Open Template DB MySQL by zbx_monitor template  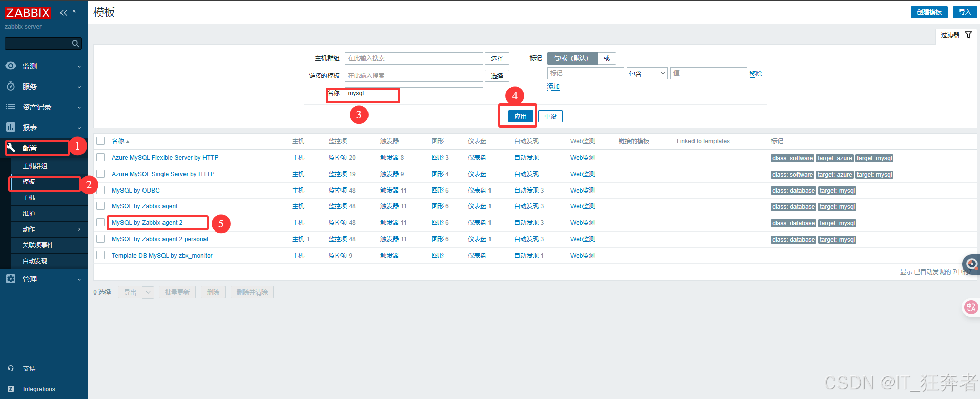tap(162, 256)
